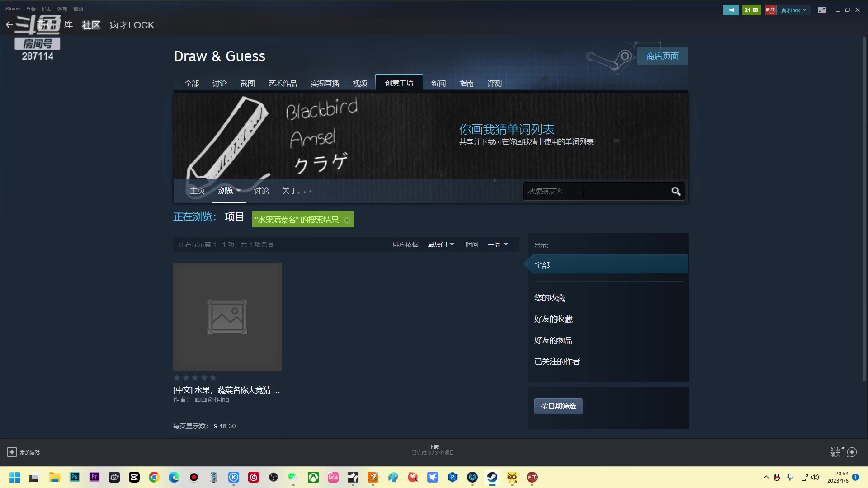Open Photoshop from the taskbar
The width and height of the screenshot is (868, 488).
pos(75,477)
